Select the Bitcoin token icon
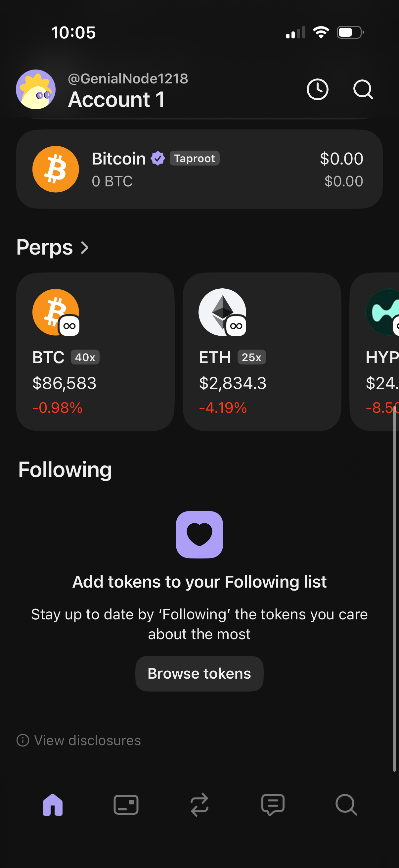 pos(56,169)
